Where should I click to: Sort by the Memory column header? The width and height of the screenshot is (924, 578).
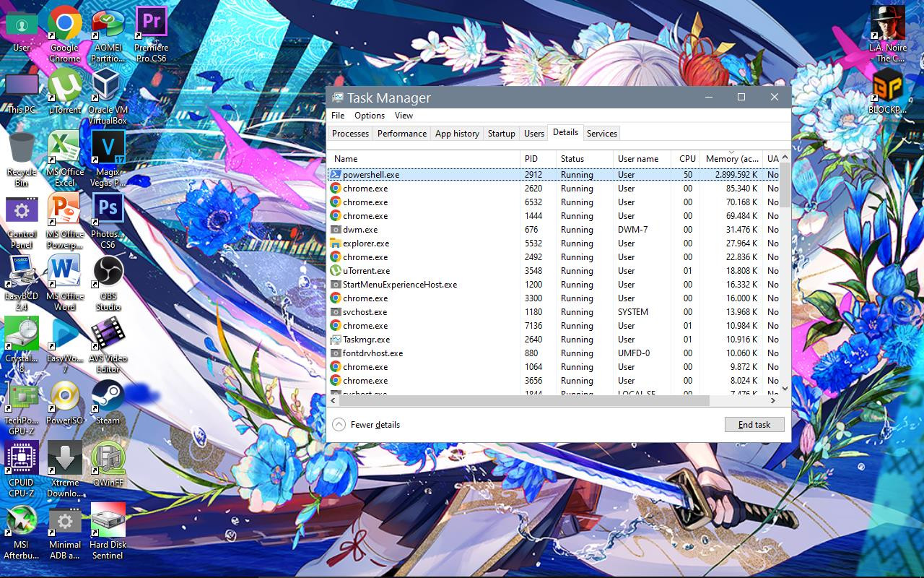731,159
